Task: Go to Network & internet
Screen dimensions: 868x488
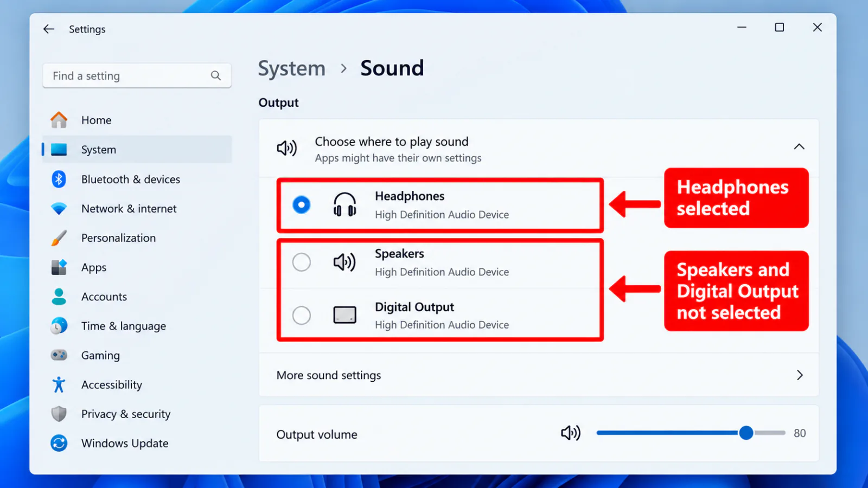Action: point(137,209)
